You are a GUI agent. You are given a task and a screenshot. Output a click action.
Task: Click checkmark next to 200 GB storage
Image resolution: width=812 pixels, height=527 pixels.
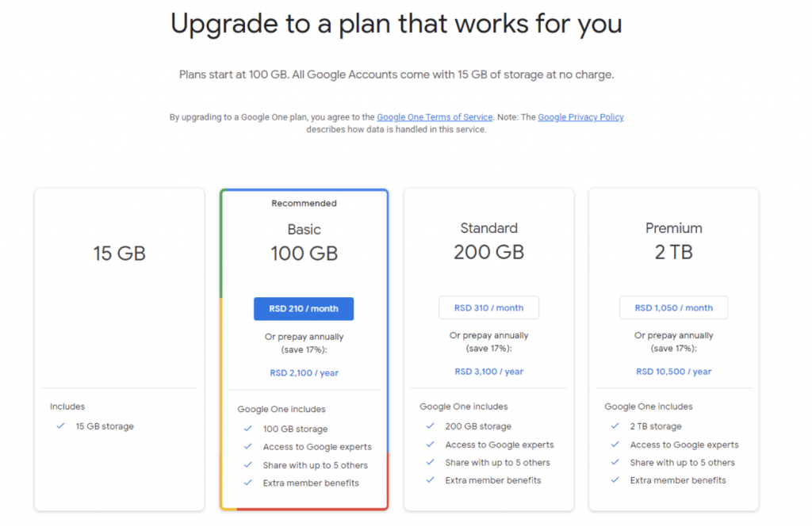coord(431,426)
